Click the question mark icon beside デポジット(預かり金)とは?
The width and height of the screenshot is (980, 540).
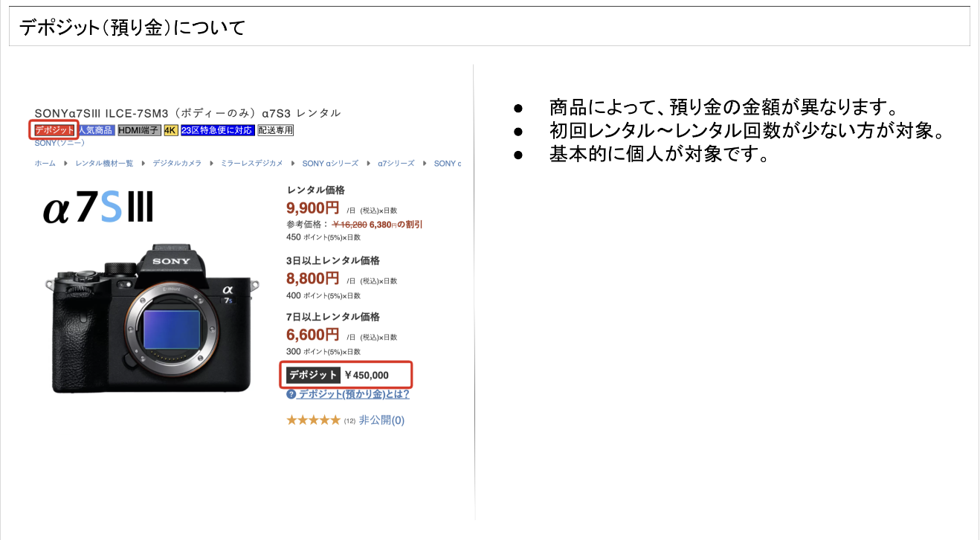(291, 394)
